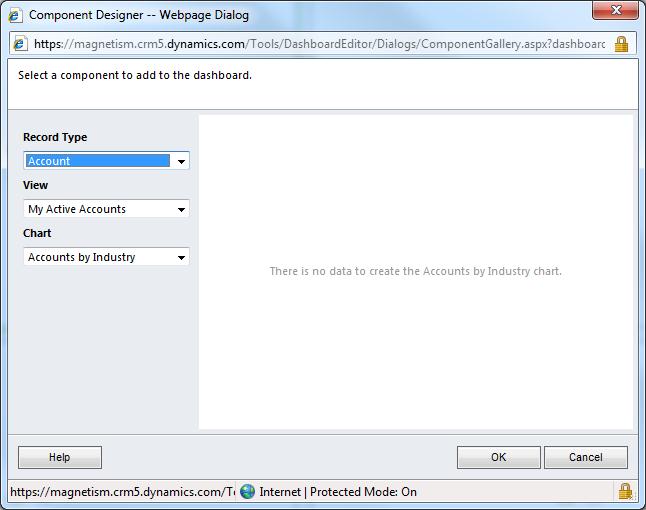Click the page icon in the address bar
Viewport: 646px width, 510px height.
click(20, 43)
